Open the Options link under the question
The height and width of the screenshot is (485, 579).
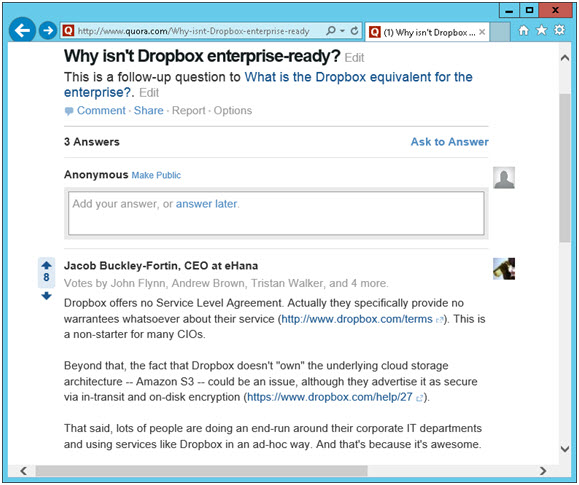pos(233,110)
